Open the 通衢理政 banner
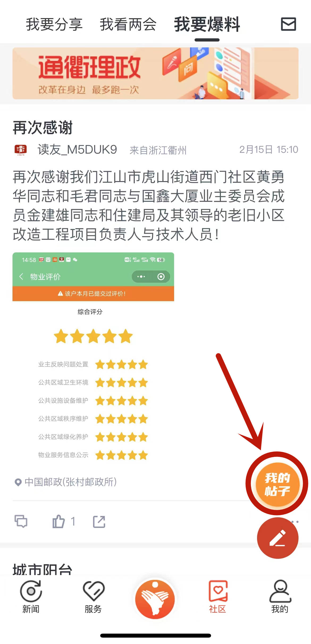 (x=155, y=73)
